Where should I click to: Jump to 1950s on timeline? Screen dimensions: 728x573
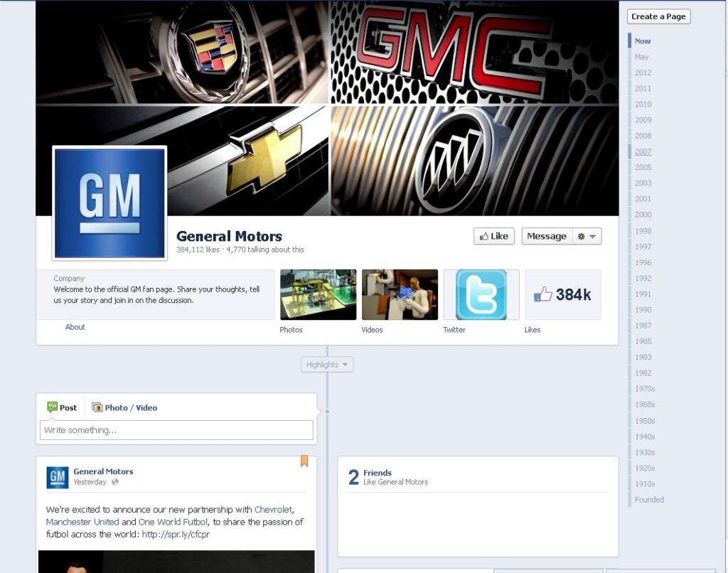pos(645,421)
